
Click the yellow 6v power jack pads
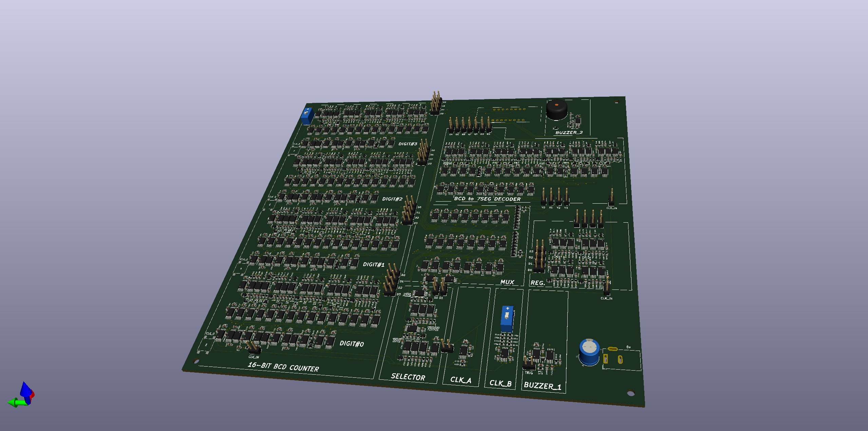(613, 356)
